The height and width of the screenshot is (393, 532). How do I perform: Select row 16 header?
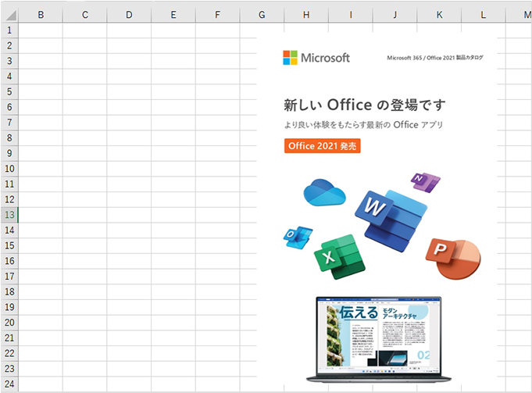pyautogui.click(x=9, y=261)
